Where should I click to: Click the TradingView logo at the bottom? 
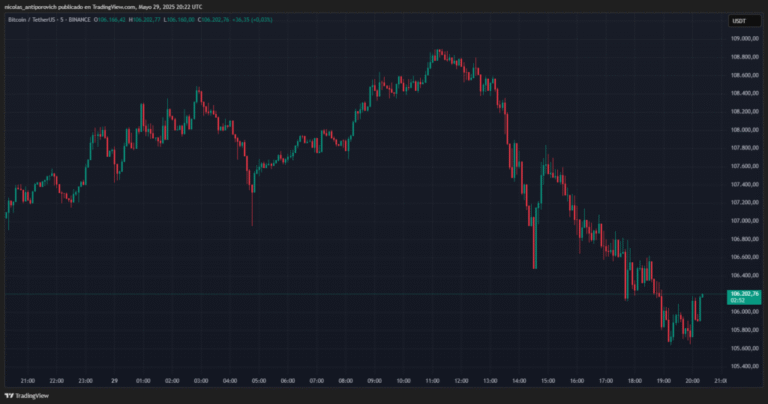coord(26,396)
